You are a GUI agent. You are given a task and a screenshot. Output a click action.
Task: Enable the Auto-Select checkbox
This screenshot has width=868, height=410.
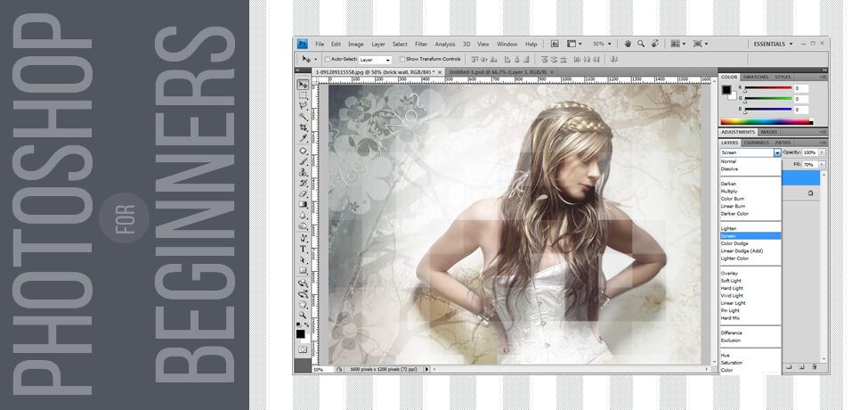pos(327,60)
